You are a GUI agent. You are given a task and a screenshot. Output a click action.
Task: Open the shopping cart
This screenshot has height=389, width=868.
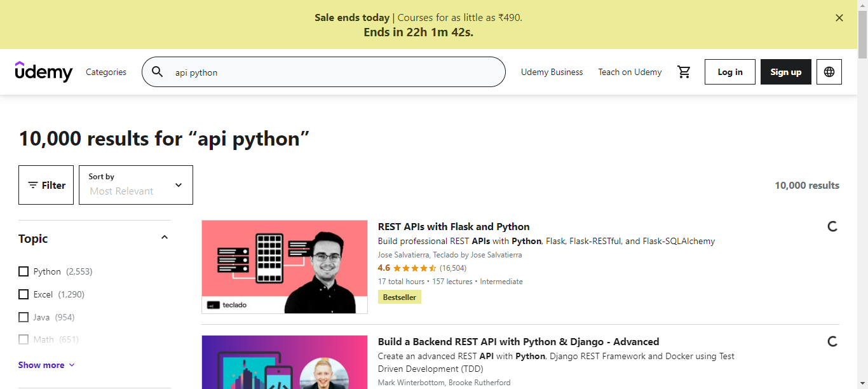(x=684, y=72)
